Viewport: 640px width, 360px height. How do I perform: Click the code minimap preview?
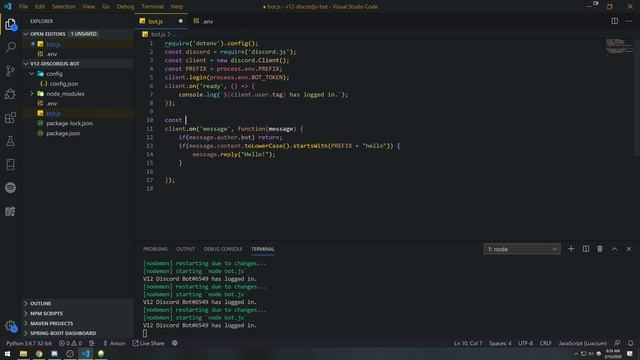pos(619,46)
